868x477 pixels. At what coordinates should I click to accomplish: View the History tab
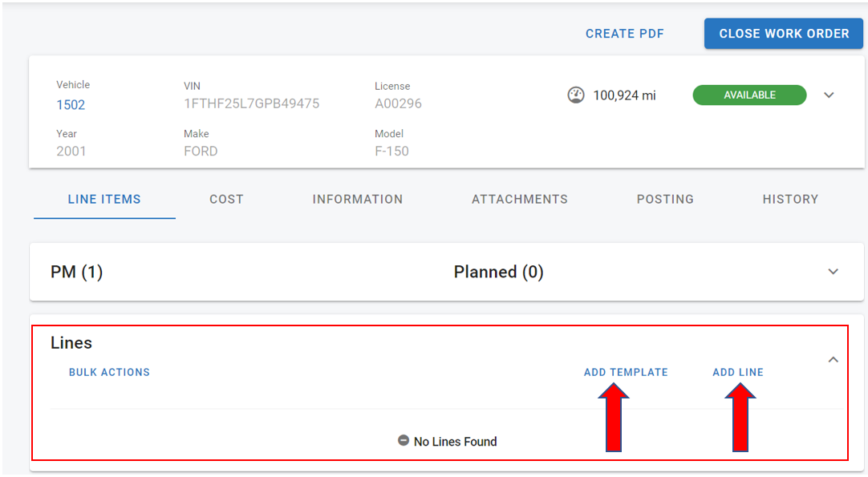[x=790, y=200]
